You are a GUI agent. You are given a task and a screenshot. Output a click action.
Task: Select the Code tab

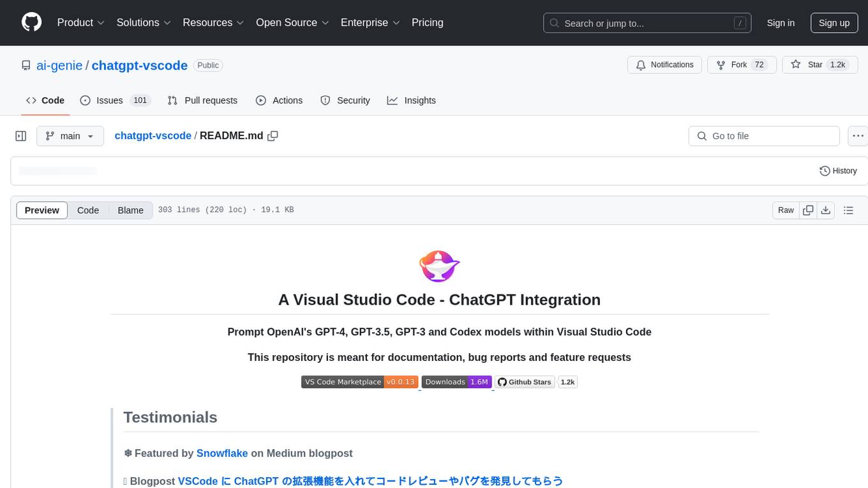(45, 100)
